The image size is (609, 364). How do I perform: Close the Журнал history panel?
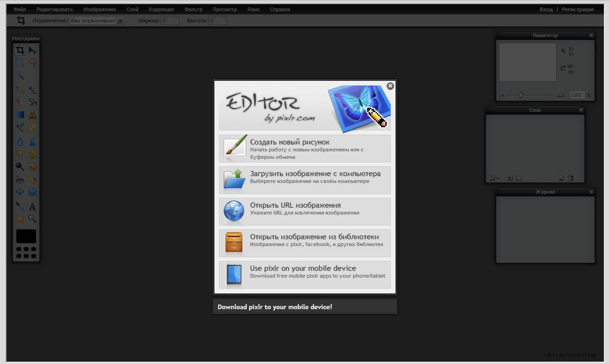[591, 192]
